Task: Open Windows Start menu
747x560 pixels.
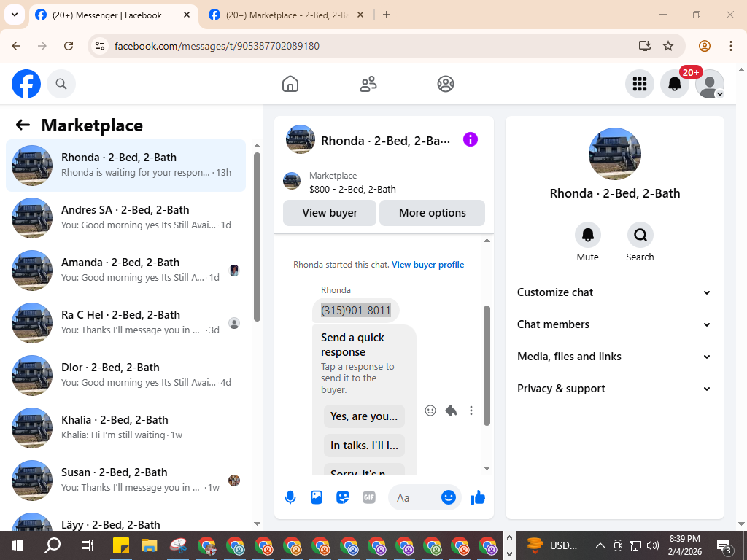Action: [18, 545]
